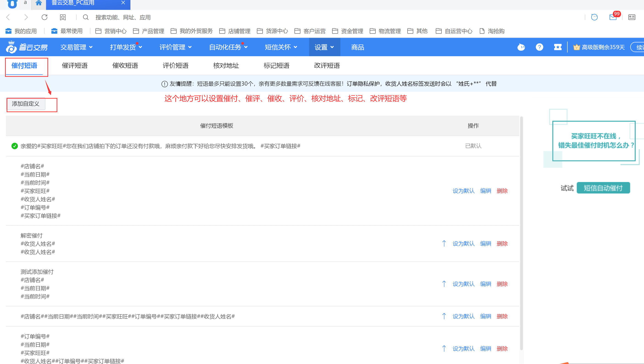Click the coupon star ticket icon
The width and height of the screenshot is (644, 364).
pos(558,47)
